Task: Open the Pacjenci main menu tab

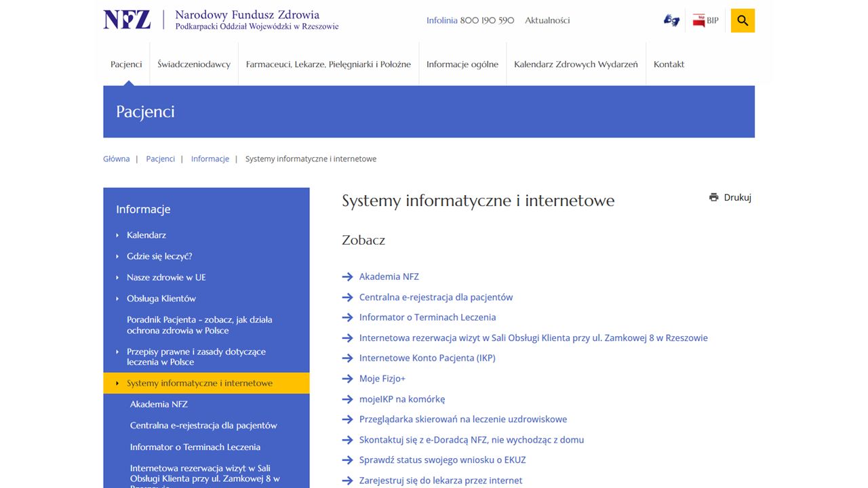Action: 126,64
